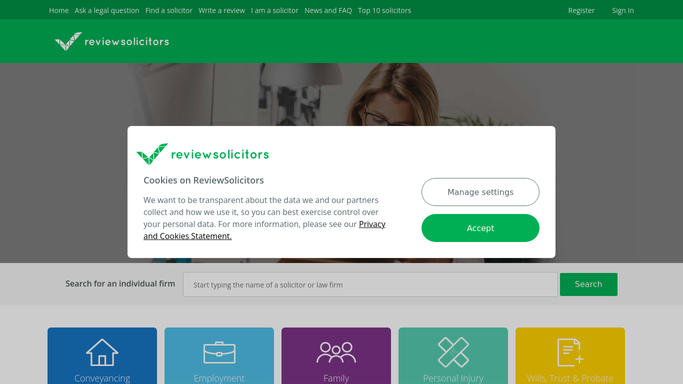Viewport: 683px width, 384px height.
Task: Open Ask a legal question page
Action: [107, 10]
